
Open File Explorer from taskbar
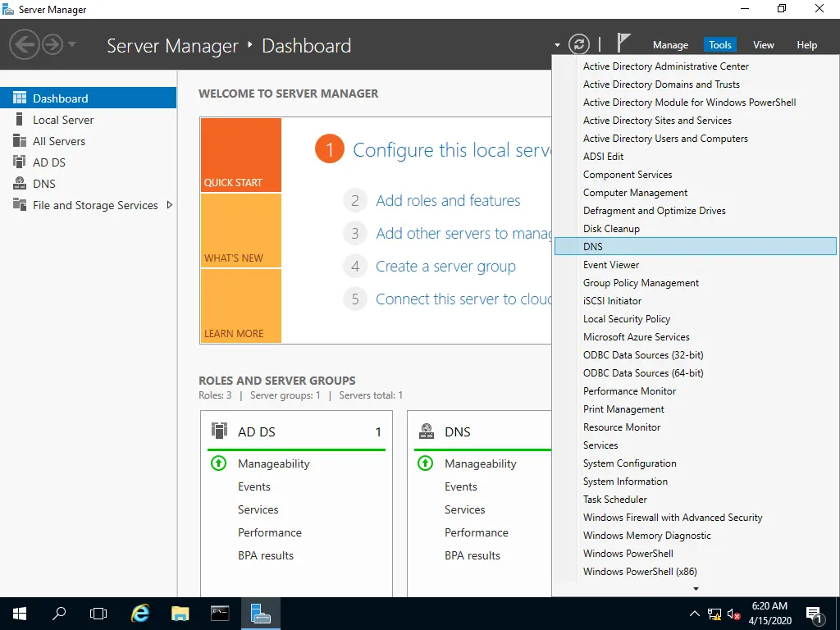pyautogui.click(x=180, y=613)
